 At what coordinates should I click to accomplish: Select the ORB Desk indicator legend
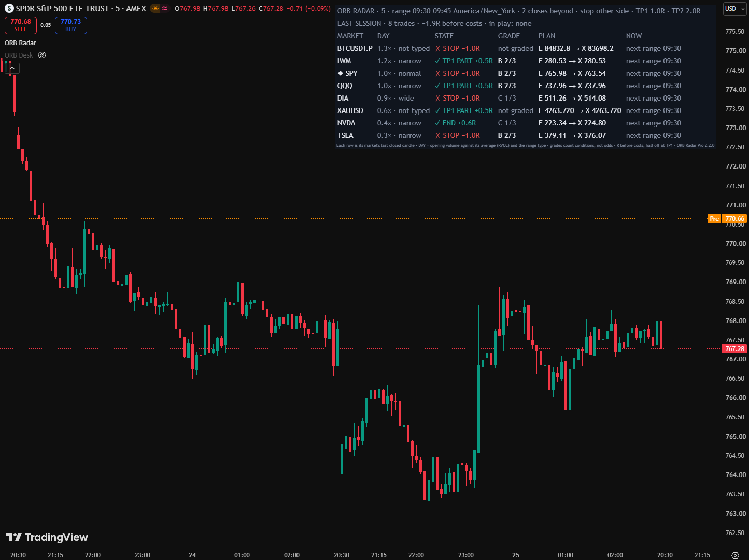(x=19, y=55)
